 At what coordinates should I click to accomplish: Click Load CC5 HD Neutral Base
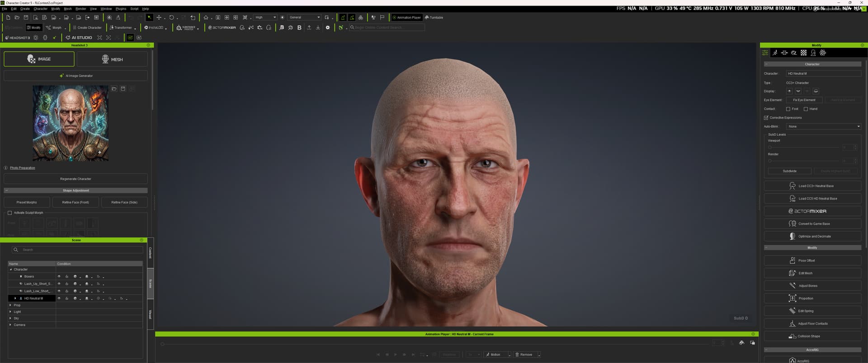tap(812, 199)
